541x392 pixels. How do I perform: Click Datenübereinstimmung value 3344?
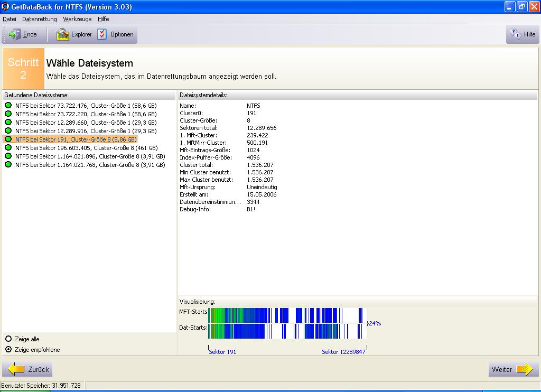coord(253,202)
